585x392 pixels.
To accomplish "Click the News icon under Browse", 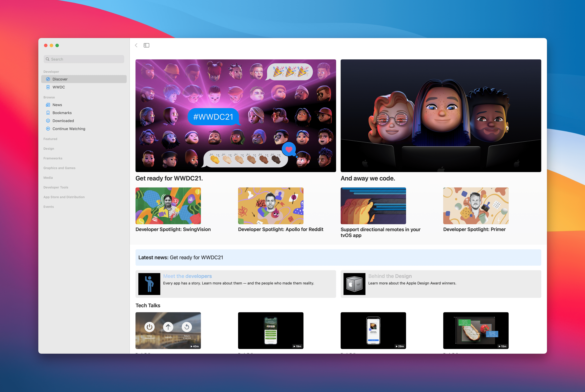I will [48, 105].
